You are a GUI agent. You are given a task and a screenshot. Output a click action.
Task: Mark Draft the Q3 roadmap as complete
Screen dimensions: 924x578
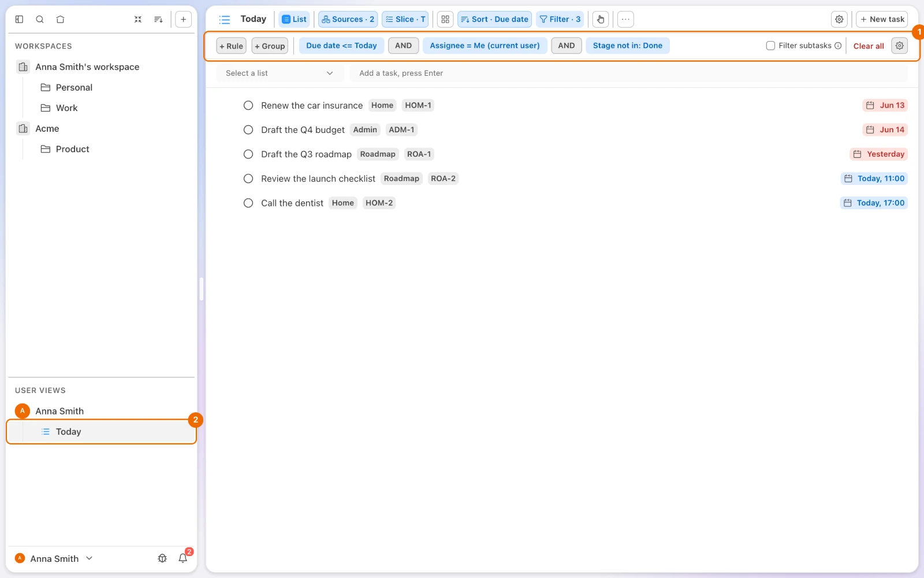(x=248, y=154)
